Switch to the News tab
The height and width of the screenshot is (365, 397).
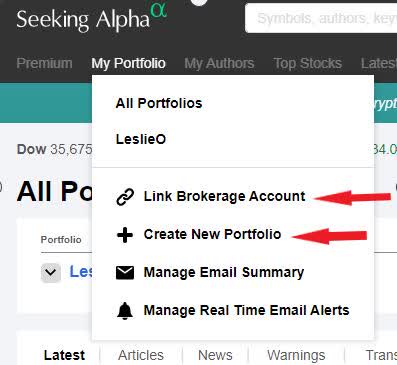pos(215,355)
